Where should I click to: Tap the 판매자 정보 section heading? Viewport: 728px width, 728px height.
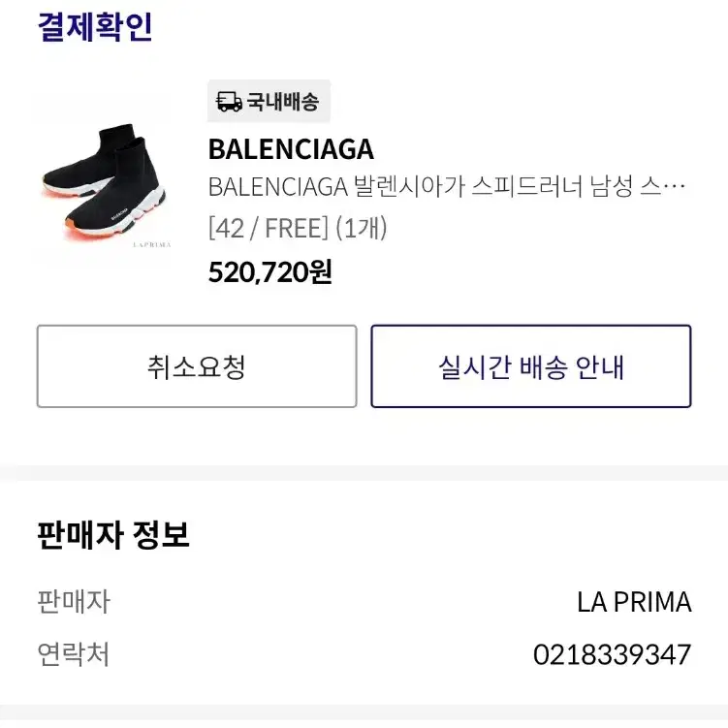(113, 535)
